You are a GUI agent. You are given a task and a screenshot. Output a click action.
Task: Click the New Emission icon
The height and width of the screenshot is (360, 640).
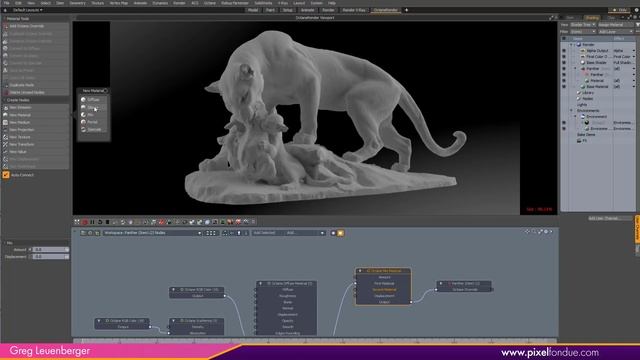pos(5,108)
